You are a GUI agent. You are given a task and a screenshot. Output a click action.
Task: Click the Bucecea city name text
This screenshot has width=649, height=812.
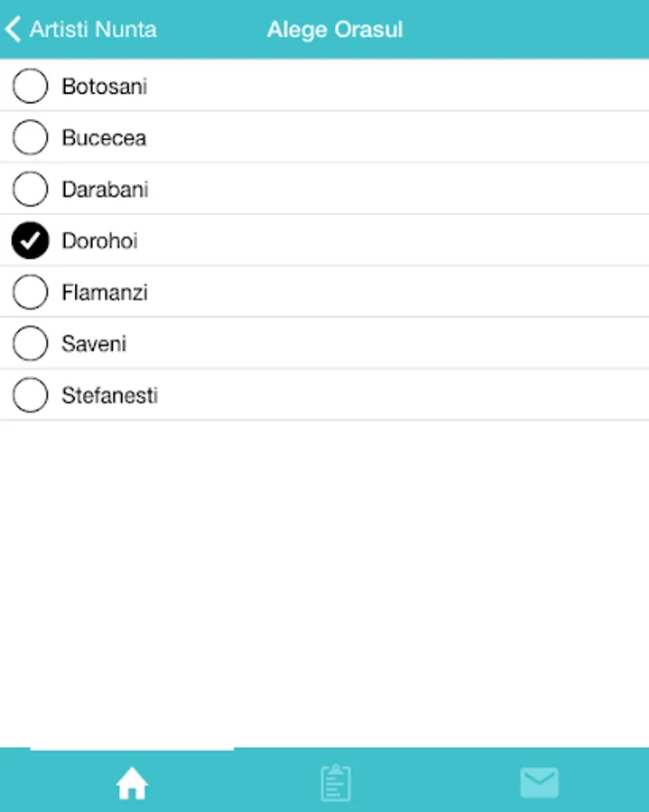click(104, 138)
